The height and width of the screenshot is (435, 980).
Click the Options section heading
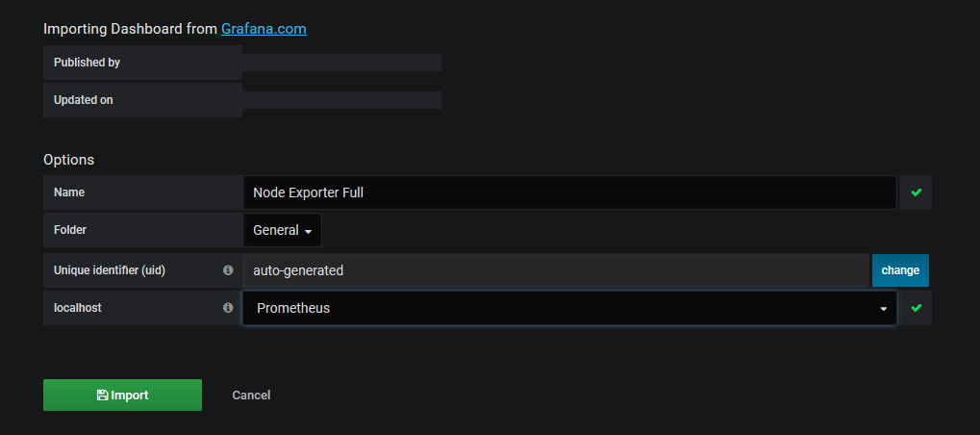(x=68, y=160)
